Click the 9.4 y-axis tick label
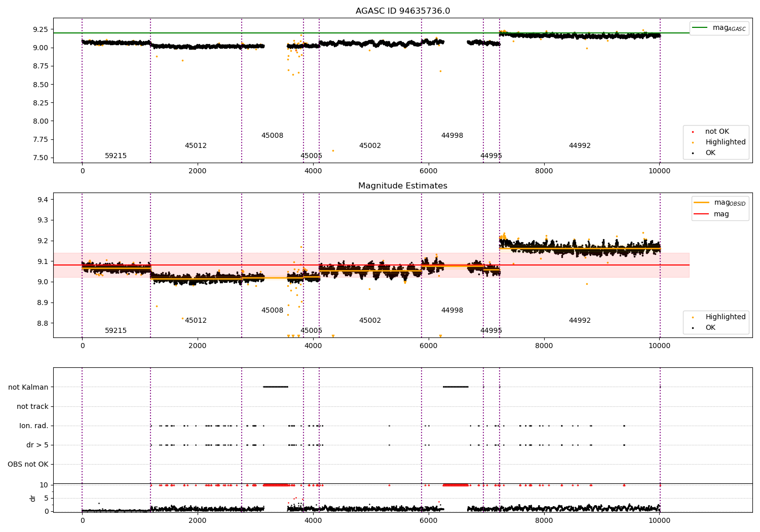Viewport: 760px width, 532px height. (43, 200)
